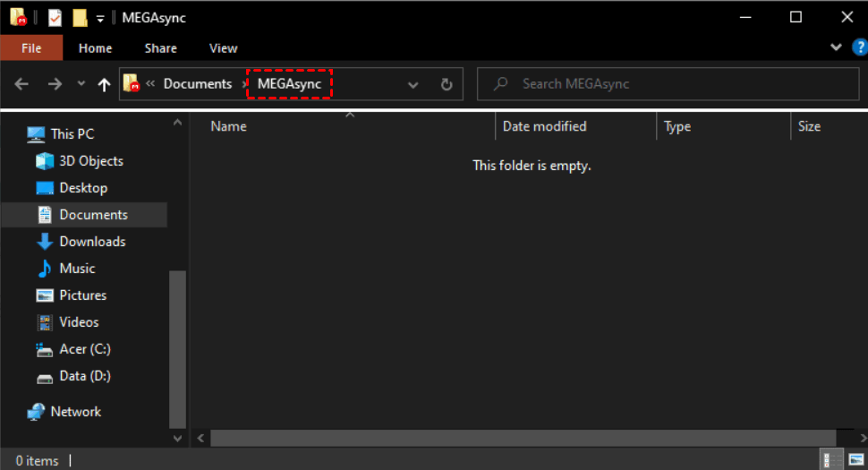Click the Network icon in sidebar
Viewport: 868px width, 470px height.
[x=36, y=412]
